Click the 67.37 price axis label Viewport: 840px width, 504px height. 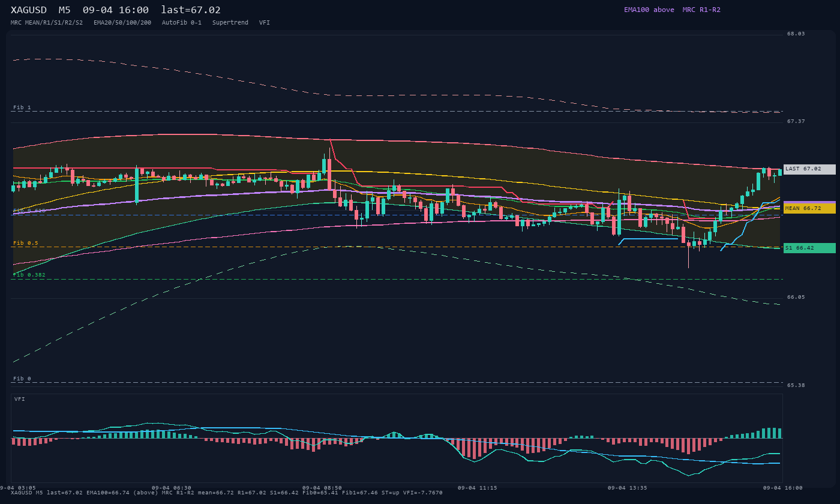(796, 121)
